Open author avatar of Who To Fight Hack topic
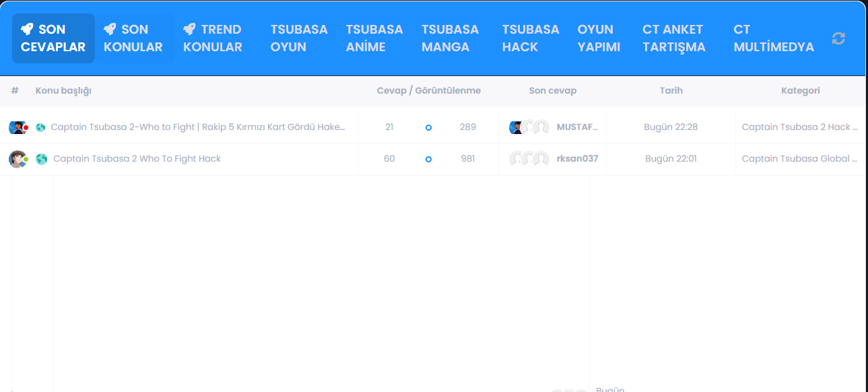This screenshot has height=392, width=868. pos(18,159)
